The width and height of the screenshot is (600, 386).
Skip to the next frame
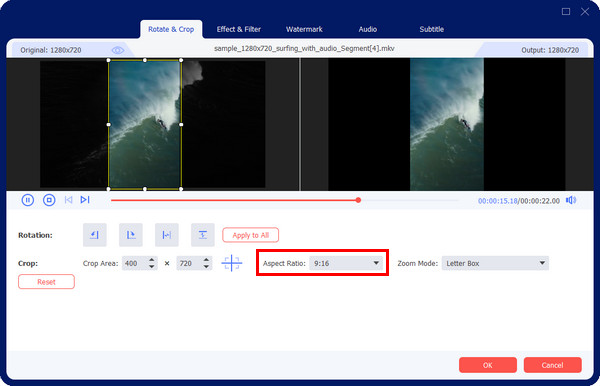point(85,200)
